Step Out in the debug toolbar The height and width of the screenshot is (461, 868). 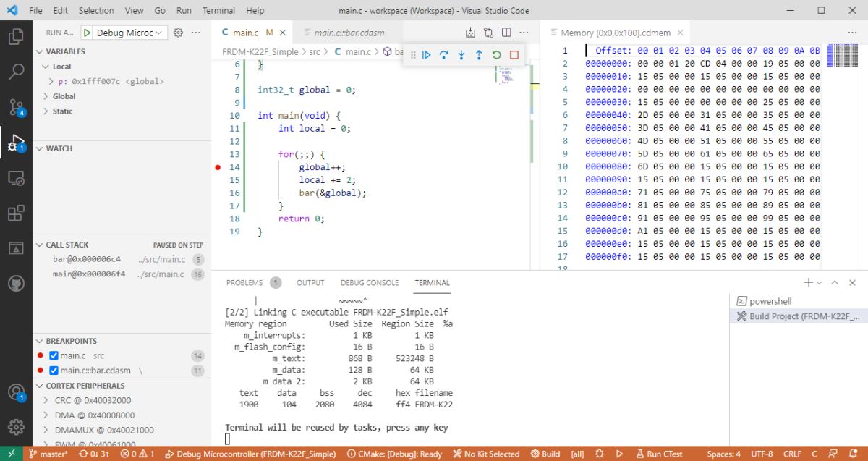(x=479, y=55)
